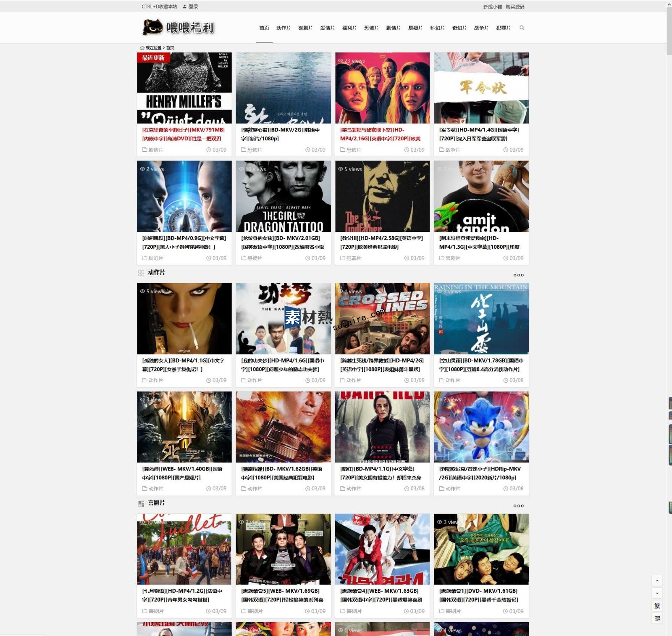Open 喜剧片 section more dots
672x636 pixels.
point(518,506)
